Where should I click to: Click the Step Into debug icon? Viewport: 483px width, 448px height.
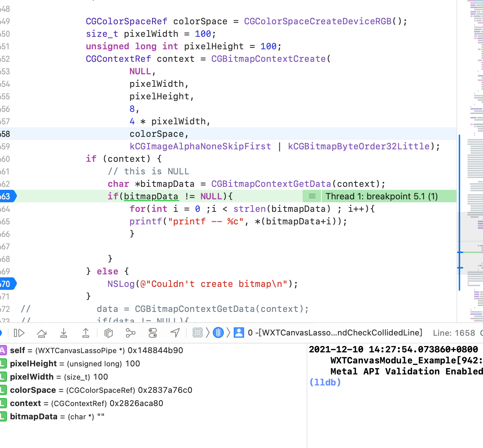pos(64,333)
